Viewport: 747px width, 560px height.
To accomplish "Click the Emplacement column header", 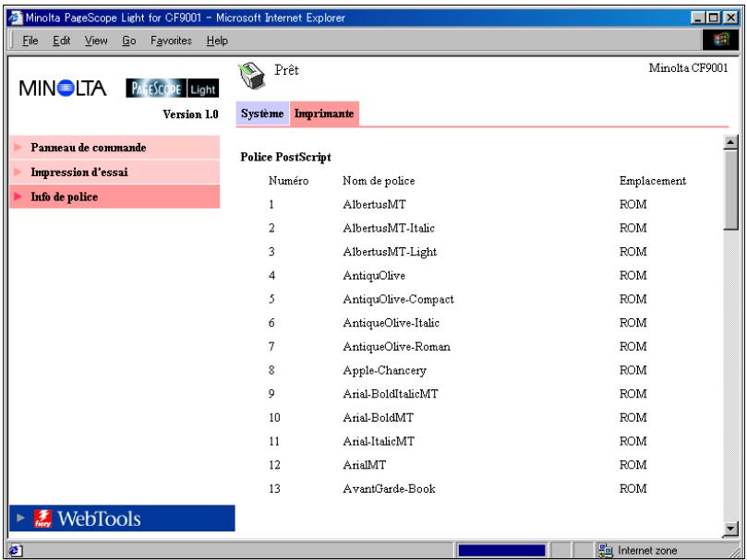I will (x=653, y=181).
